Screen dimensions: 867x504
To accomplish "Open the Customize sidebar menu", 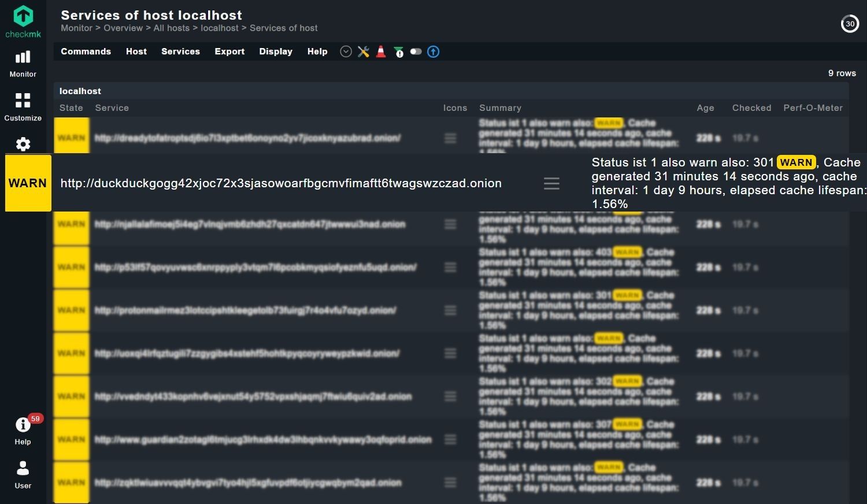I will 23,107.
